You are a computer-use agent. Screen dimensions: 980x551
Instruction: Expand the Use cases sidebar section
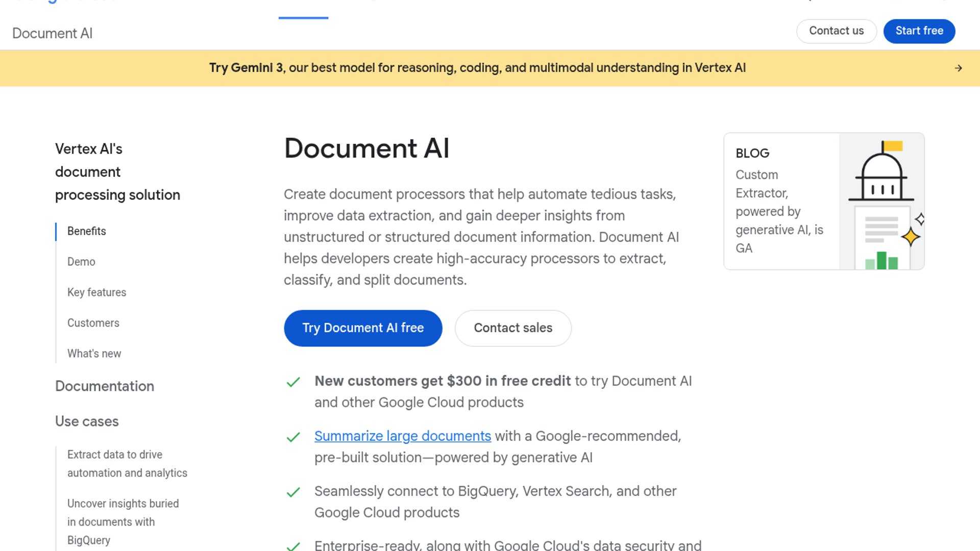[87, 421]
